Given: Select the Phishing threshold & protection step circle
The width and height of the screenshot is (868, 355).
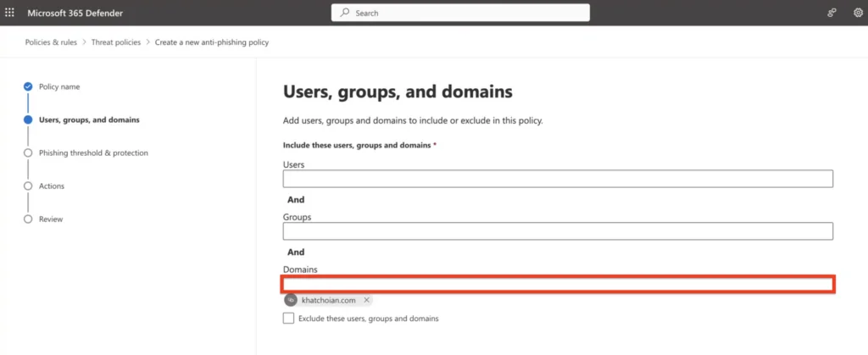Looking at the screenshot, I should pos(28,153).
